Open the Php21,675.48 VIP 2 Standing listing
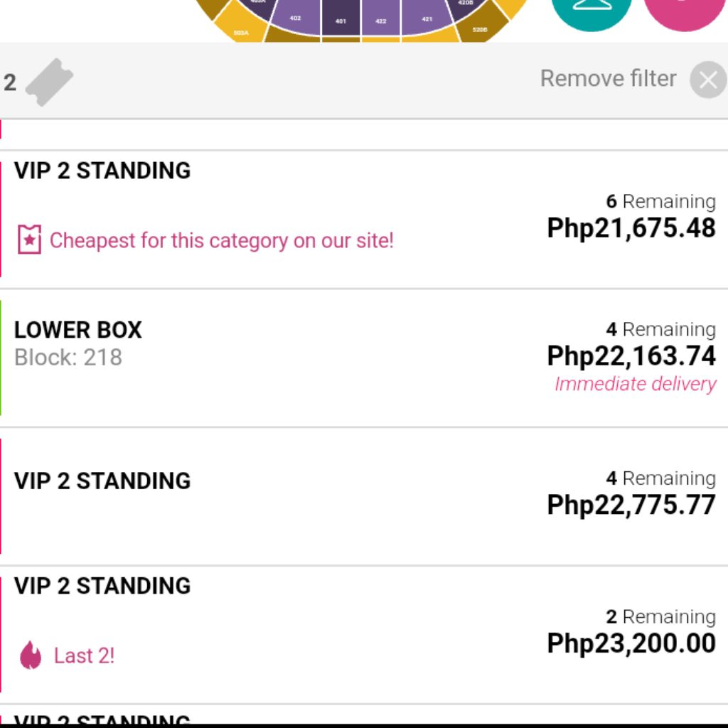 (x=364, y=219)
